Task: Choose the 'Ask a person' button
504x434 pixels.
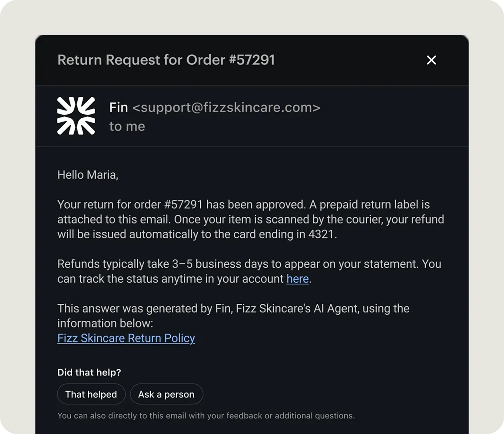Action: tap(166, 394)
